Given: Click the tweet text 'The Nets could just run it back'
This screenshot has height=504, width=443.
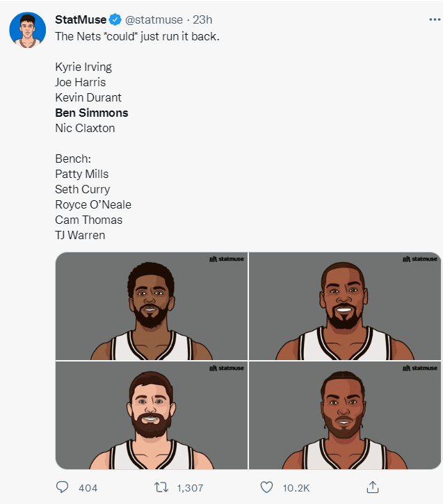Looking at the screenshot, I should [x=137, y=36].
